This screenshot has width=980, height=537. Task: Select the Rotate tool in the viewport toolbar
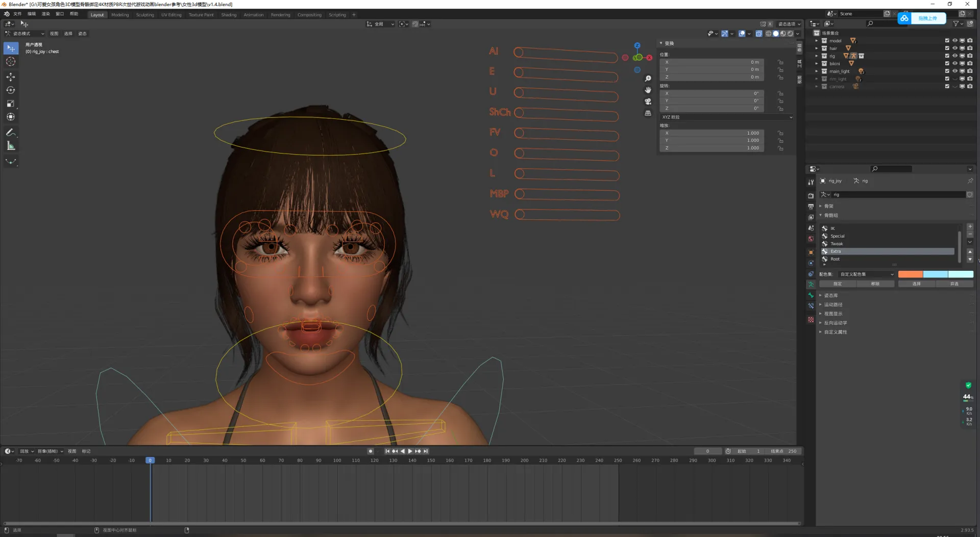click(x=11, y=90)
